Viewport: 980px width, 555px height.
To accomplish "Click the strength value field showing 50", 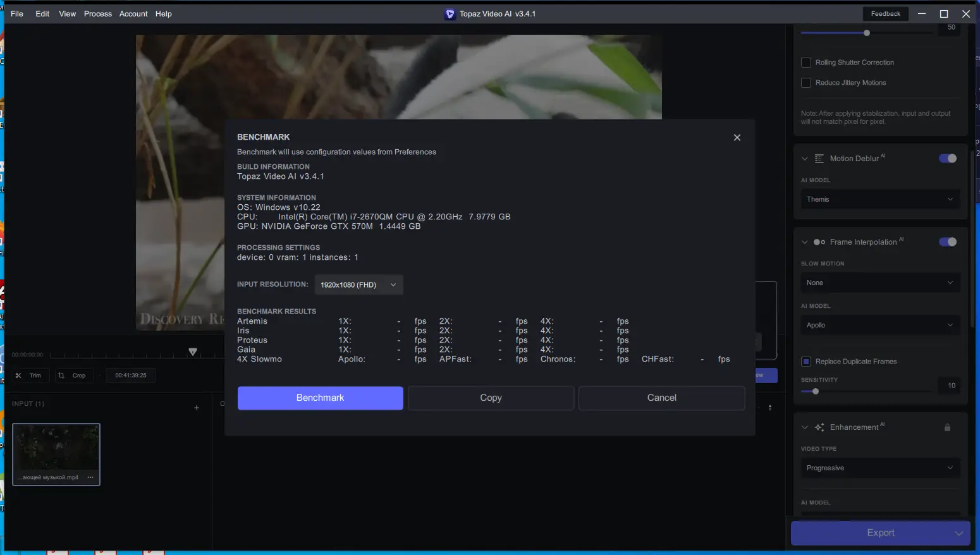I will tap(951, 28).
